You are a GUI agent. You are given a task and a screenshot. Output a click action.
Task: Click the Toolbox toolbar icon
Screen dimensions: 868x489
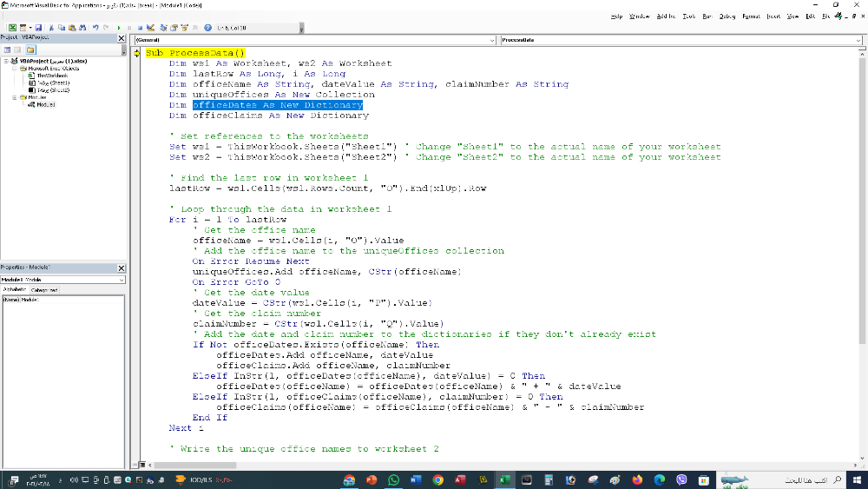tap(194, 28)
